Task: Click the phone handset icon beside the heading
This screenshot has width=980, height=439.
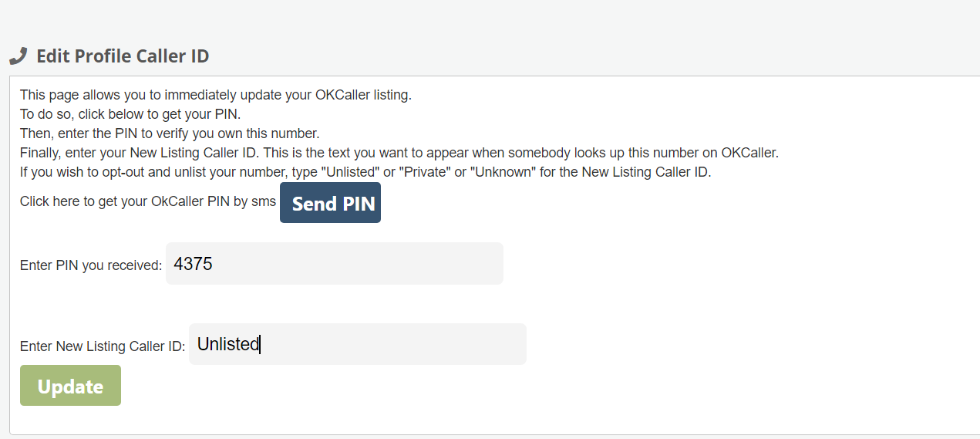Action: 18,56
